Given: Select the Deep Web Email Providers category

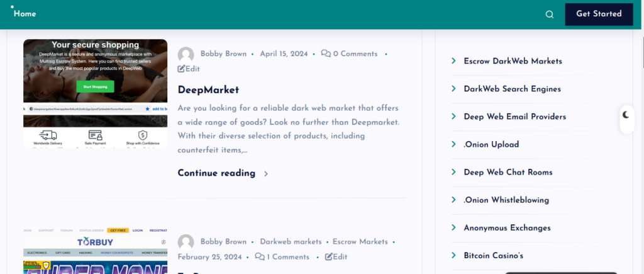Looking at the screenshot, I should 514,117.
